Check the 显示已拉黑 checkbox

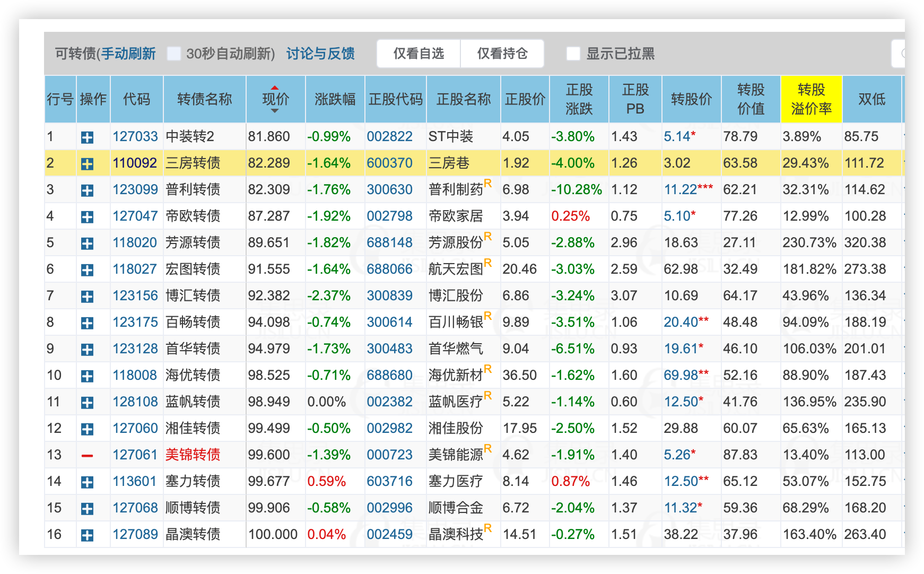click(x=573, y=54)
